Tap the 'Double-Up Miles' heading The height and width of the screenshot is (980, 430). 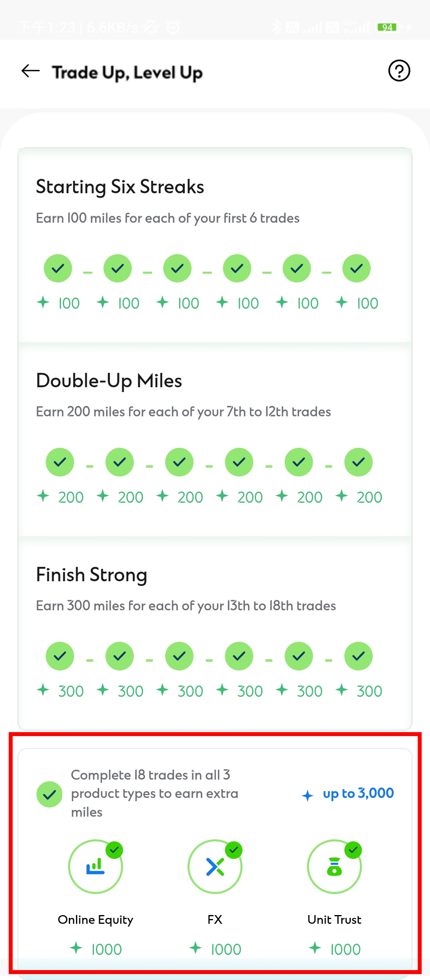click(109, 381)
